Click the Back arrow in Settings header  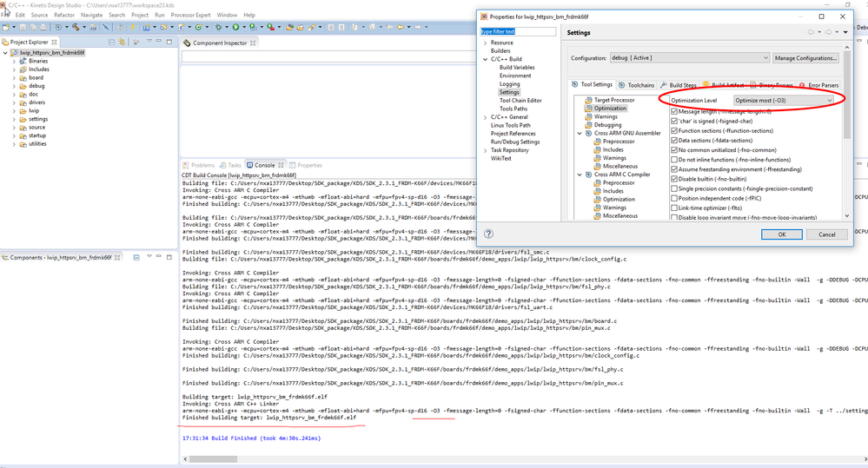[811, 32]
